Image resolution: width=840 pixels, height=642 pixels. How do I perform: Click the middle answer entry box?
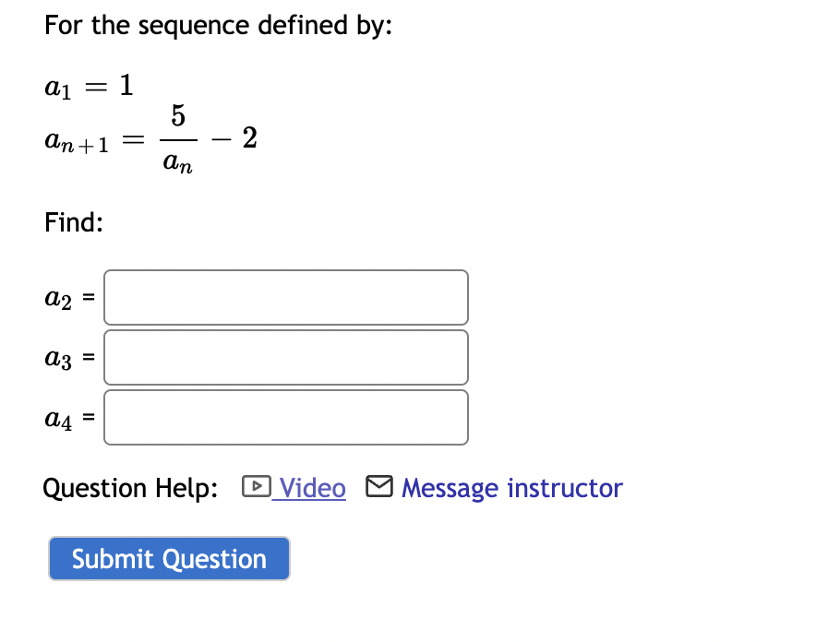pyautogui.click(x=286, y=357)
